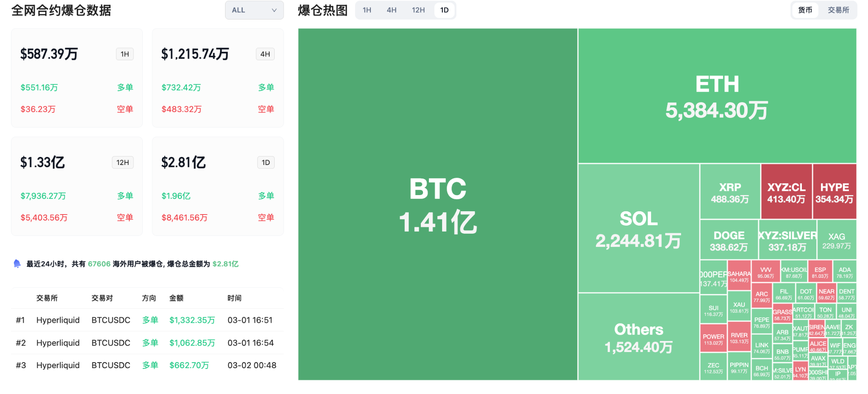This screenshot has height=394, width=868.
Task: Switch heatmap to 4H timeframe
Action: coord(392,10)
